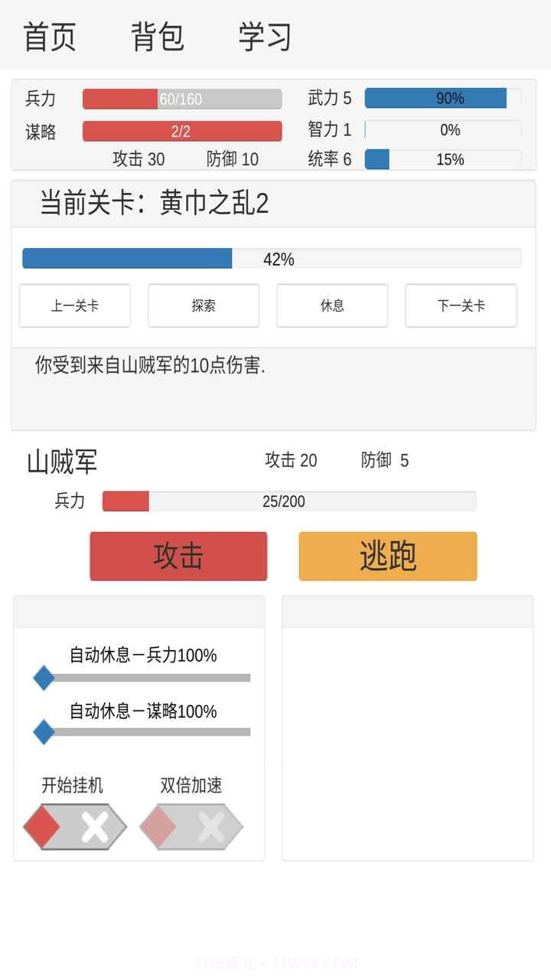Click the blue diamond handle on 谋略 slider
Screen dimensions: 551x980
coord(44,732)
